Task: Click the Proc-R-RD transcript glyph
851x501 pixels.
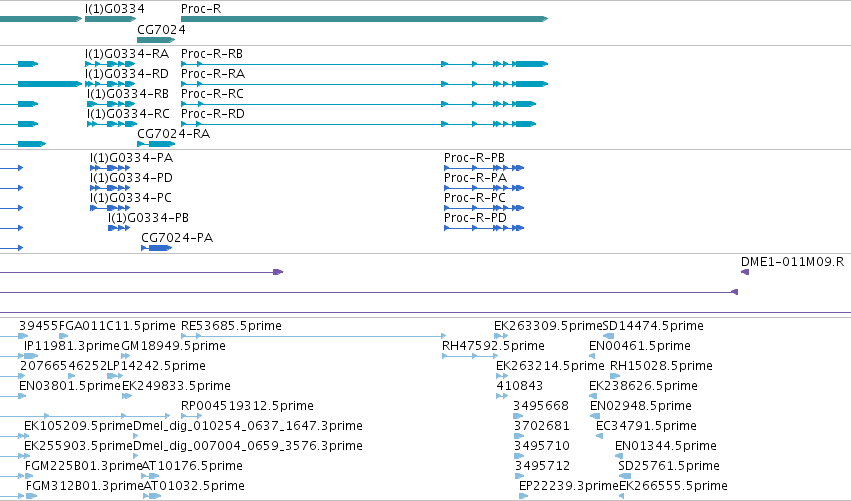Action: tap(358, 124)
